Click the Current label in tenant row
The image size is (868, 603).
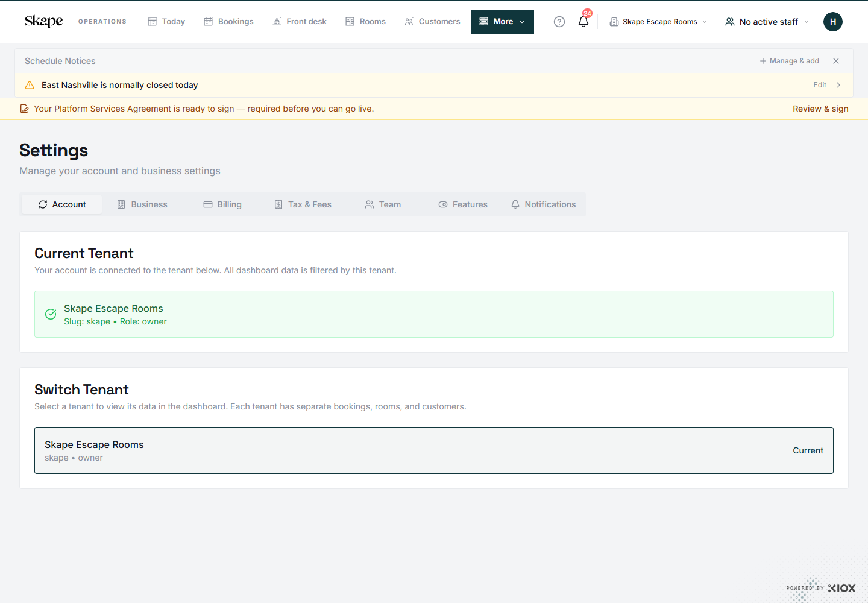[808, 450]
